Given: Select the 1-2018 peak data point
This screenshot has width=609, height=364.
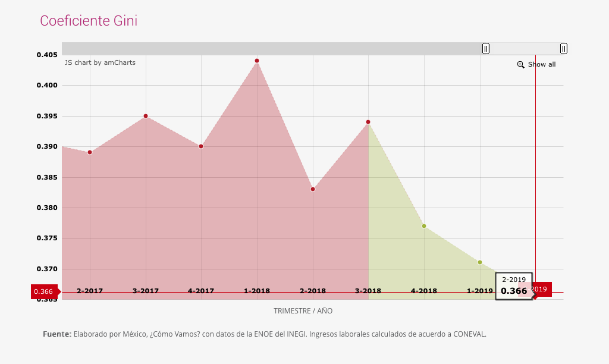Looking at the screenshot, I should tap(257, 61).
